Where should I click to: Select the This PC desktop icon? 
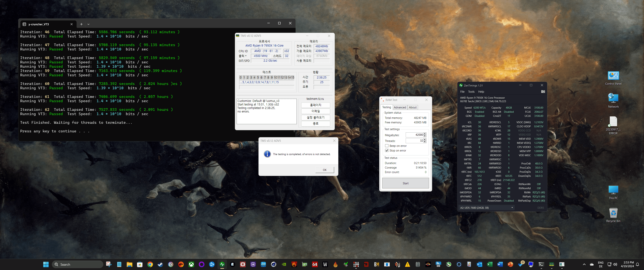click(613, 192)
